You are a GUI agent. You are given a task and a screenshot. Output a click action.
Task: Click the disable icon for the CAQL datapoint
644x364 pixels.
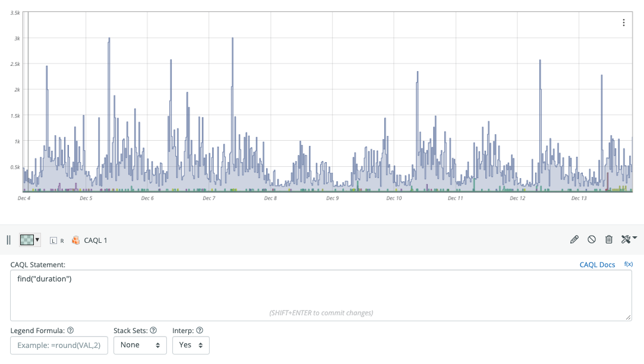591,239
